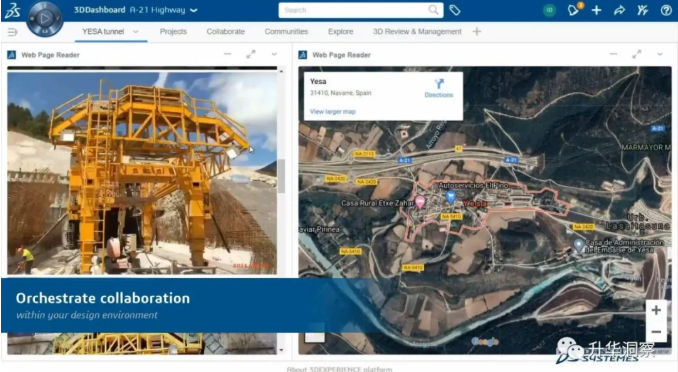
Task: Click the Directions link on map card
Action: tap(438, 89)
